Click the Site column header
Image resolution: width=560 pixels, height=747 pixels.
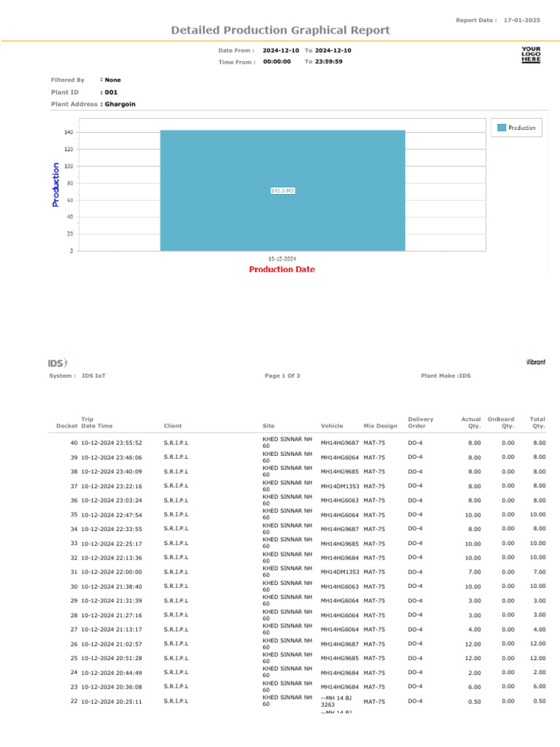(x=268, y=426)
